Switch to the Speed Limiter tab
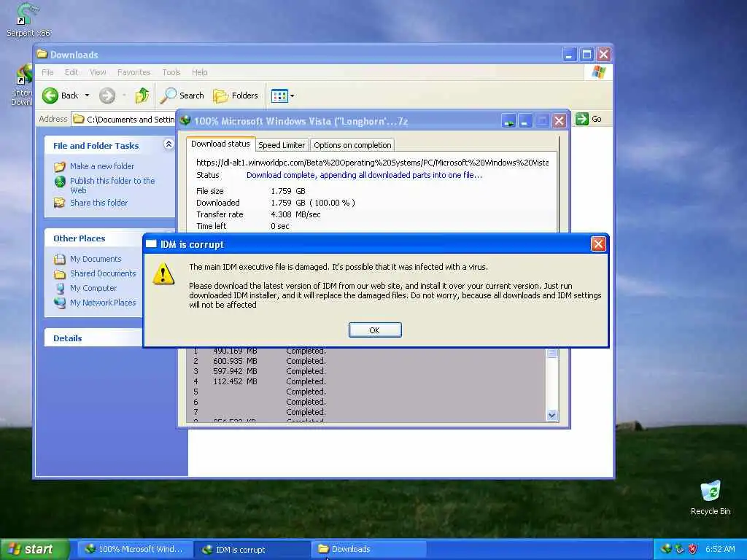 pyautogui.click(x=282, y=145)
